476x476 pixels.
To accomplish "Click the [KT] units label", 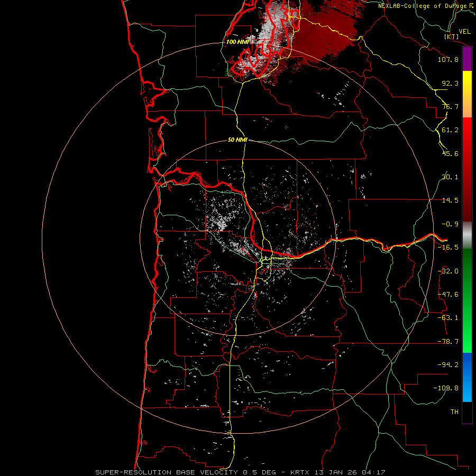I will [452, 36].
